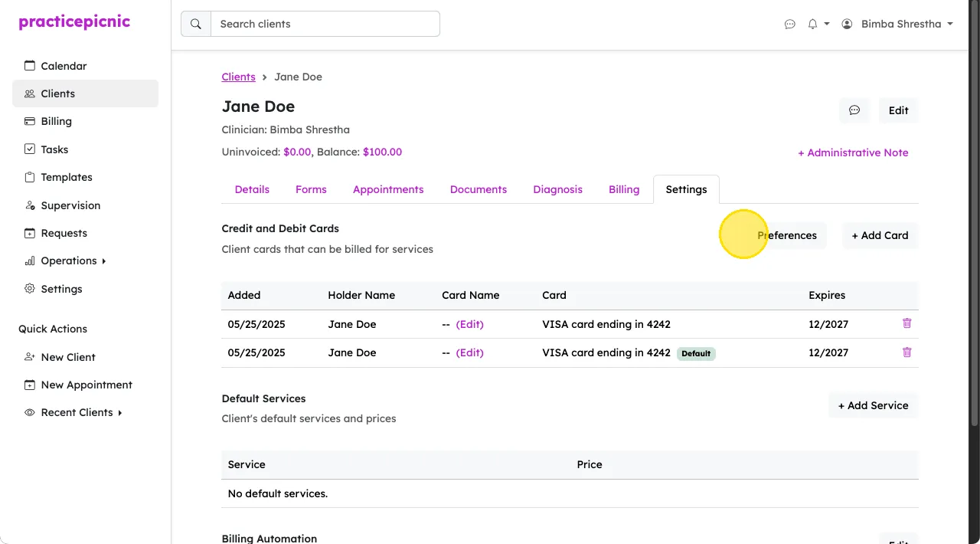Screen dimensions: 980x544
Task: Select the active Settings tab
Action: (686, 189)
